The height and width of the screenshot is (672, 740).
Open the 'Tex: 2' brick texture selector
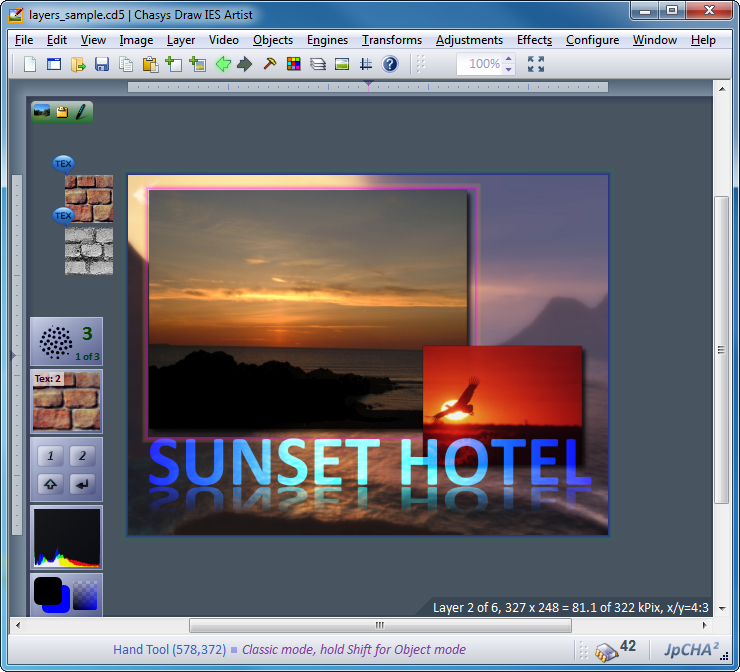point(66,401)
